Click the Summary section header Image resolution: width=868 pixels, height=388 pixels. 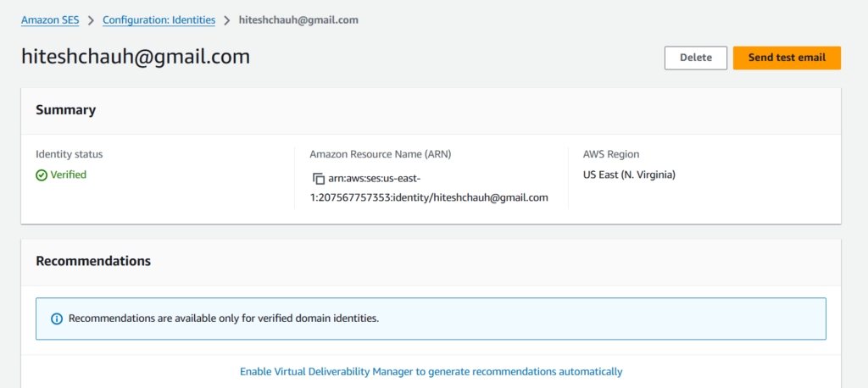65,110
